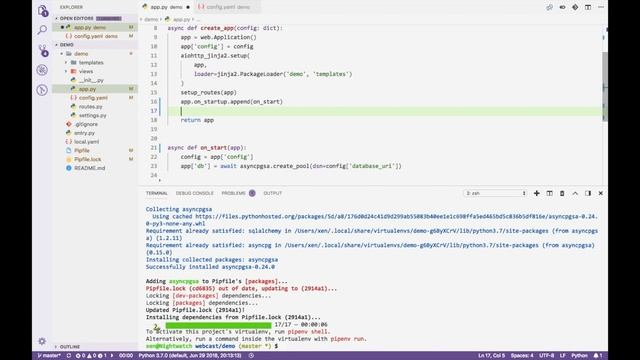
Task: Open the Manage gear icon
Action: [42, 341]
